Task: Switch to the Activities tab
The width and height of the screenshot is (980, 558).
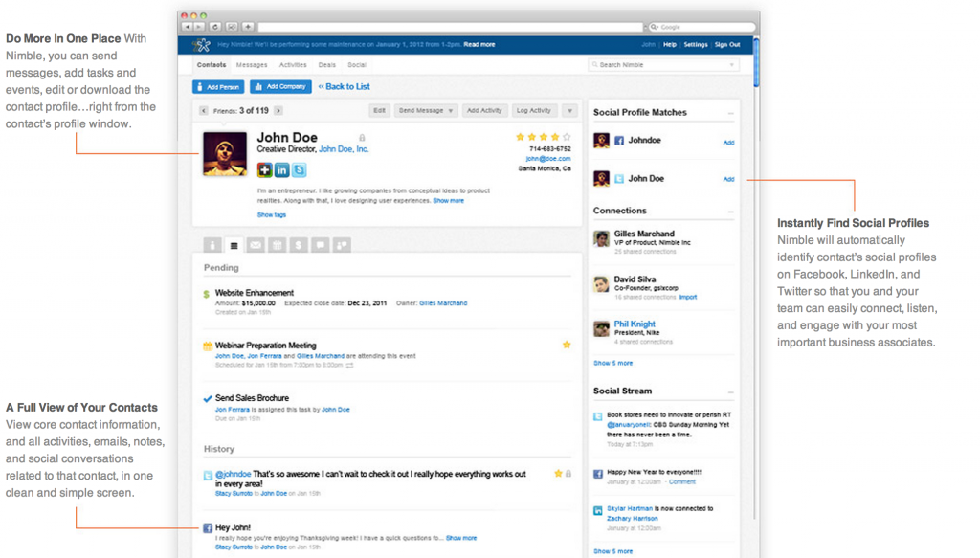Action: click(x=293, y=65)
